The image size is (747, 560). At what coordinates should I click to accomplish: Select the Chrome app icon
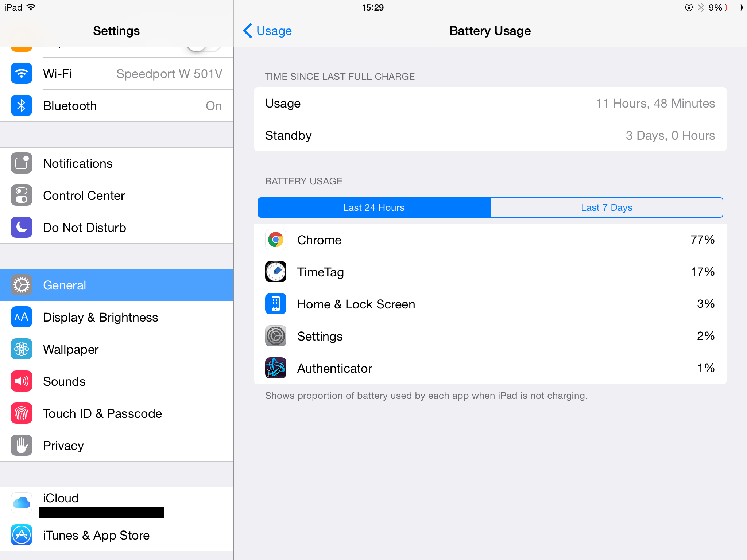276,240
